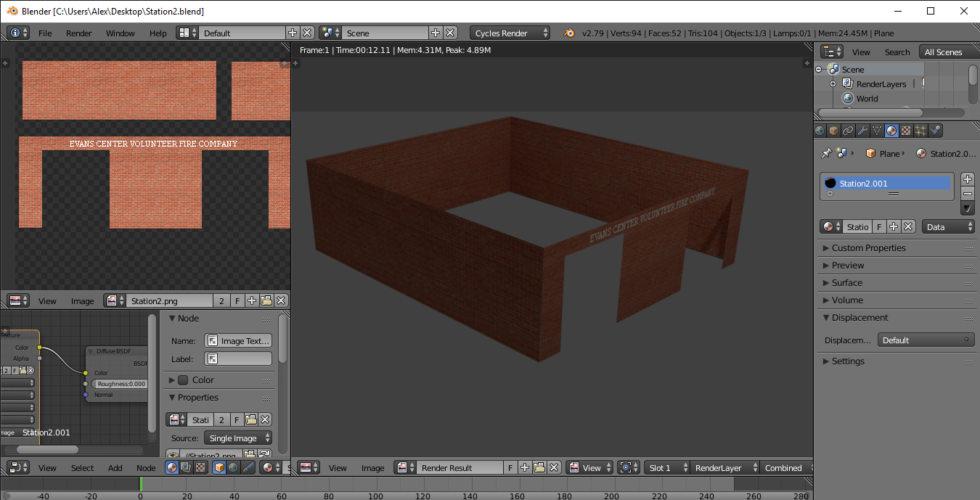Click the empty node Label field
This screenshot has height=500, width=980.
[238, 358]
